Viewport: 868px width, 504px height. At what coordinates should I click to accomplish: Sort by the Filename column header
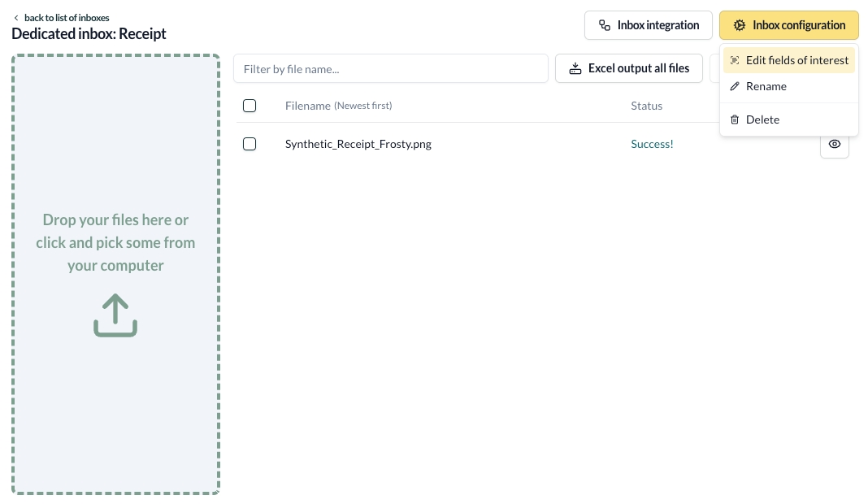307,106
